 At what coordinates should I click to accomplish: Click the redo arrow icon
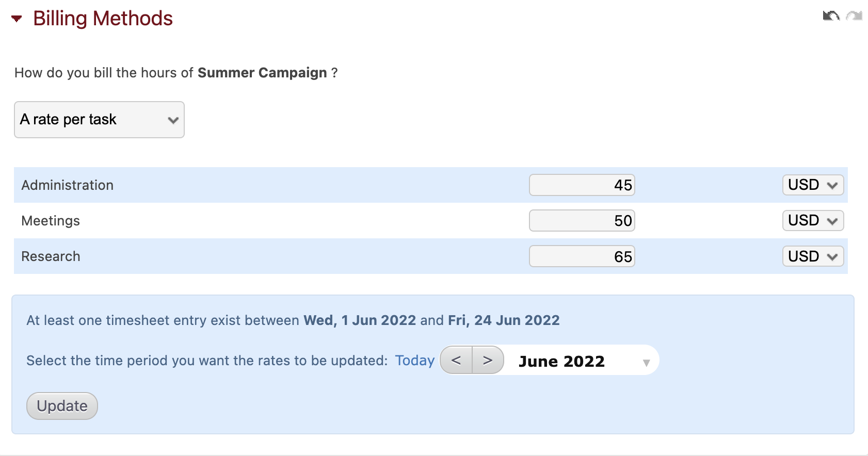pos(855,16)
